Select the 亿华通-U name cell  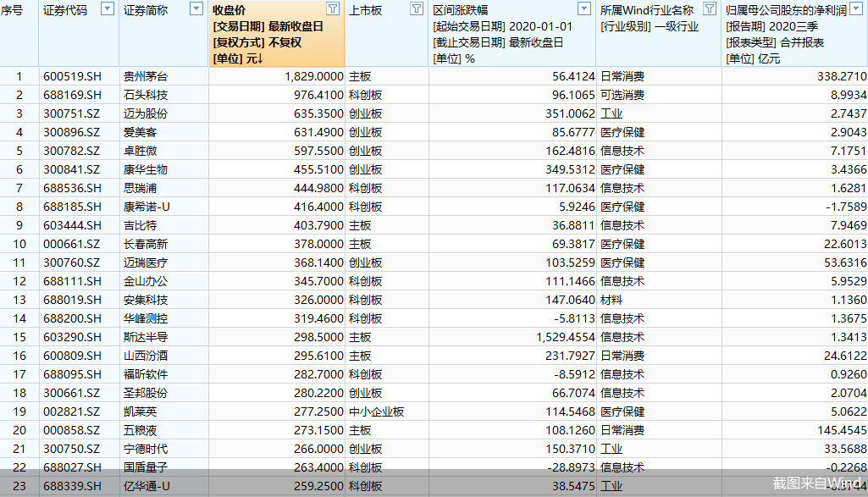147,486
